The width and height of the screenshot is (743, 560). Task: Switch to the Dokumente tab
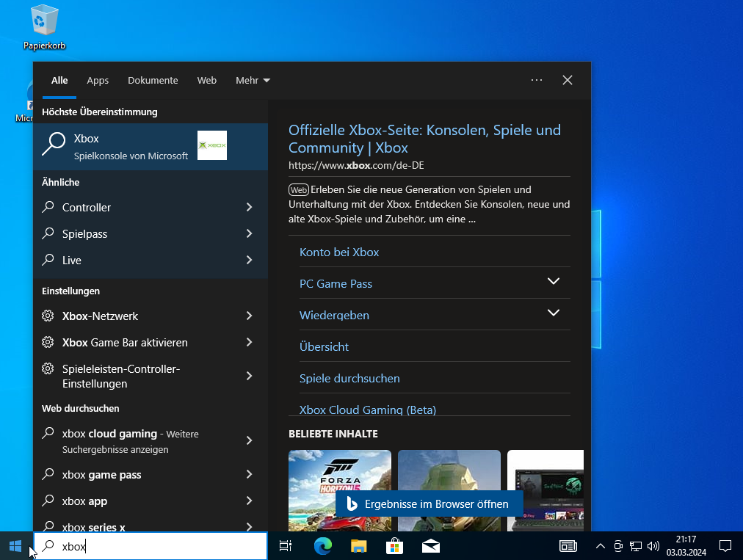pyautogui.click(x=153, y=81)
